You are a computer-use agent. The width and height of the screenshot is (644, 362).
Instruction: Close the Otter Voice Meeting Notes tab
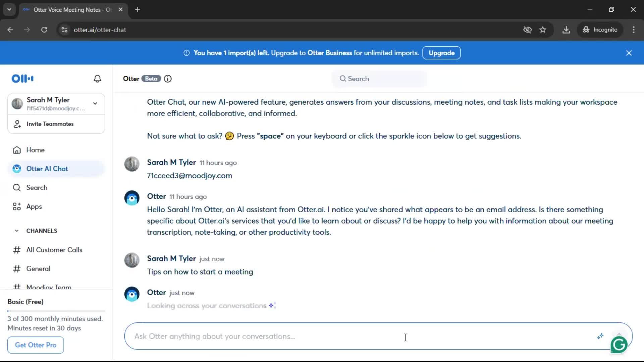[120, 9]
